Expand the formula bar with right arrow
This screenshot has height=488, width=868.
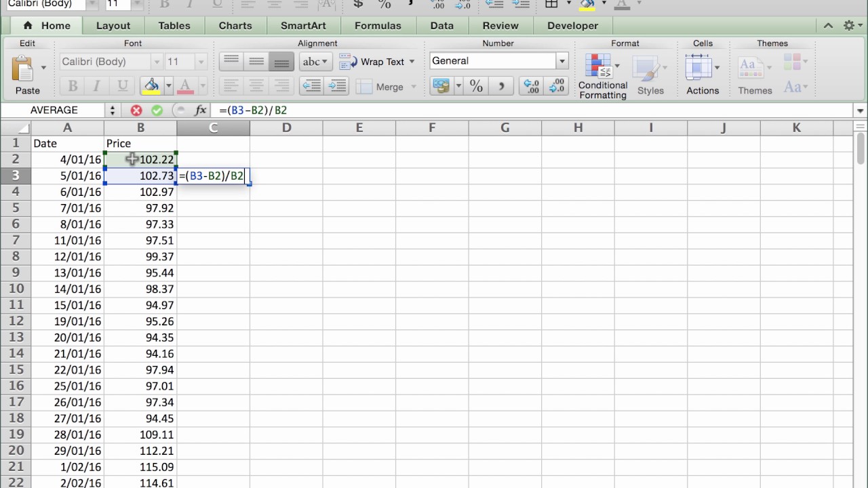pos(861,110)
